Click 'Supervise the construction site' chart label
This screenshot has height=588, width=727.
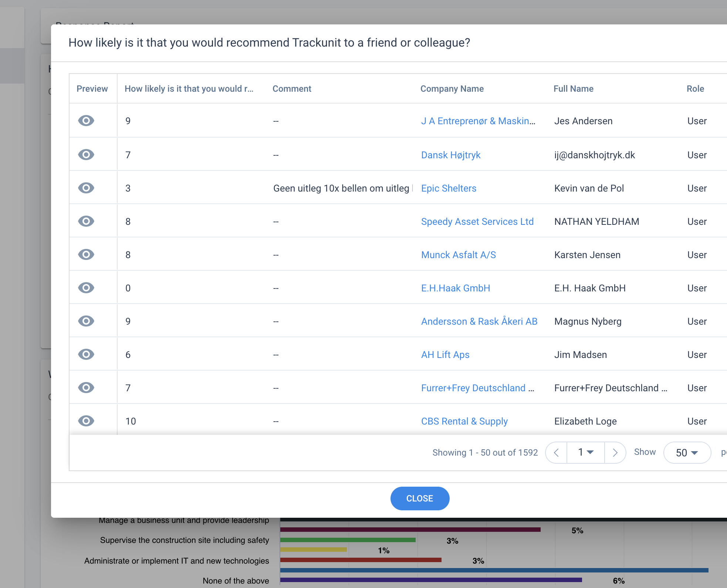click(184, 540)
